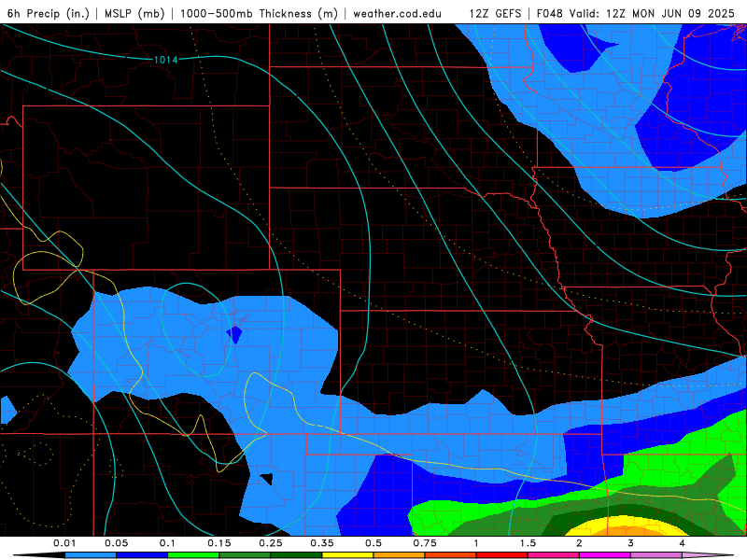Click the '6h Precip (in.)' header text
The width and height of the screenshot is (747, 560).
tap(49, 13)
